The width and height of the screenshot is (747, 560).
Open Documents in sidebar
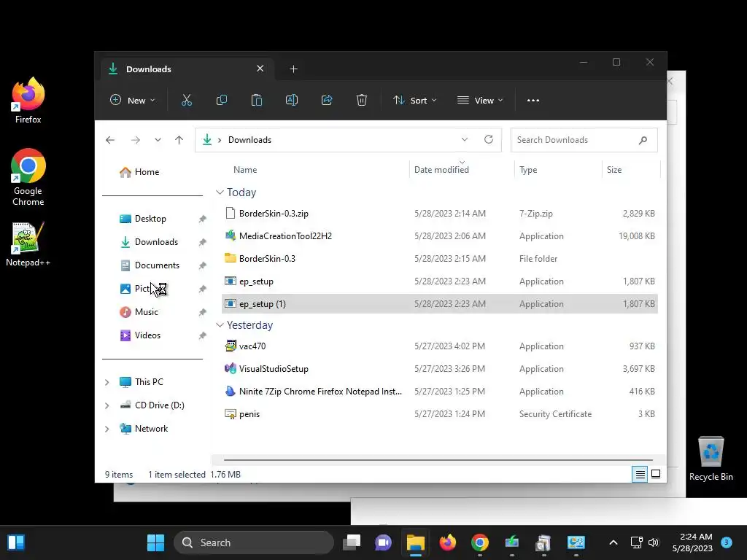pyautogui.click(x=150, y=265)
